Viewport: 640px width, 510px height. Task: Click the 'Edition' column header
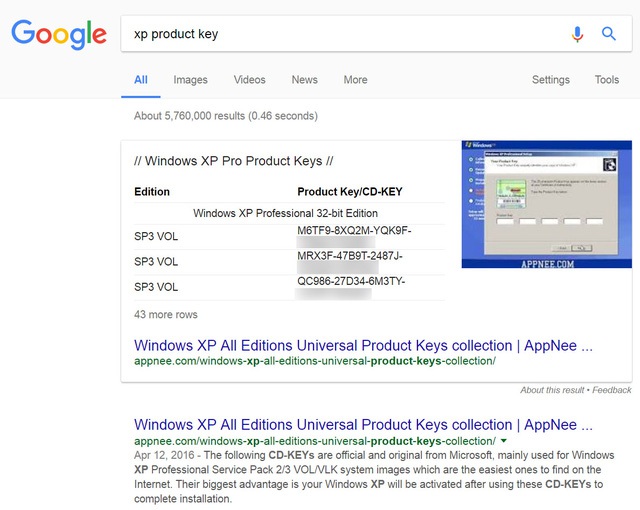point(152,192)
